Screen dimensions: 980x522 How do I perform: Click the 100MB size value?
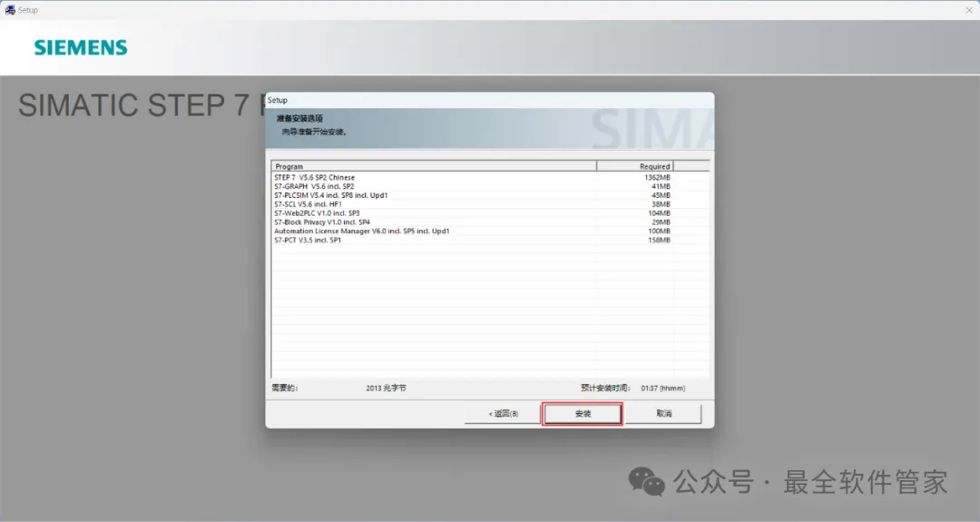coord(659,231)
